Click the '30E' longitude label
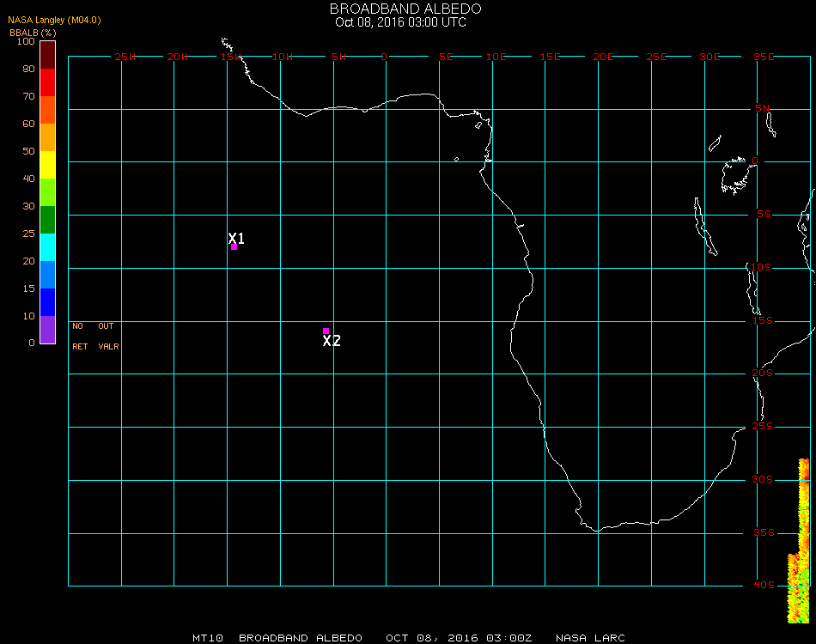816x644 pixels. click(709, 57)
